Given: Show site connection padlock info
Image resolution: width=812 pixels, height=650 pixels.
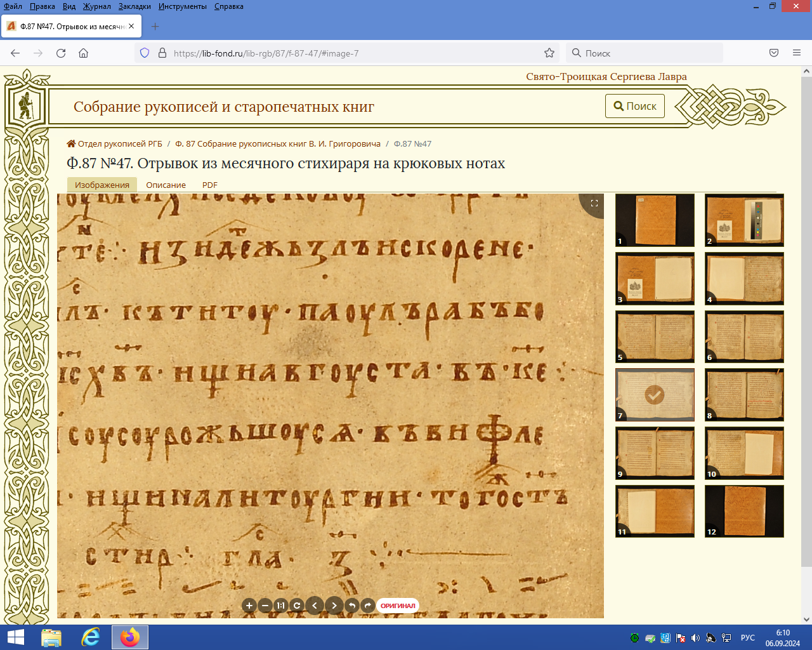Looking at the screenshot, I should tap(162, 53).
